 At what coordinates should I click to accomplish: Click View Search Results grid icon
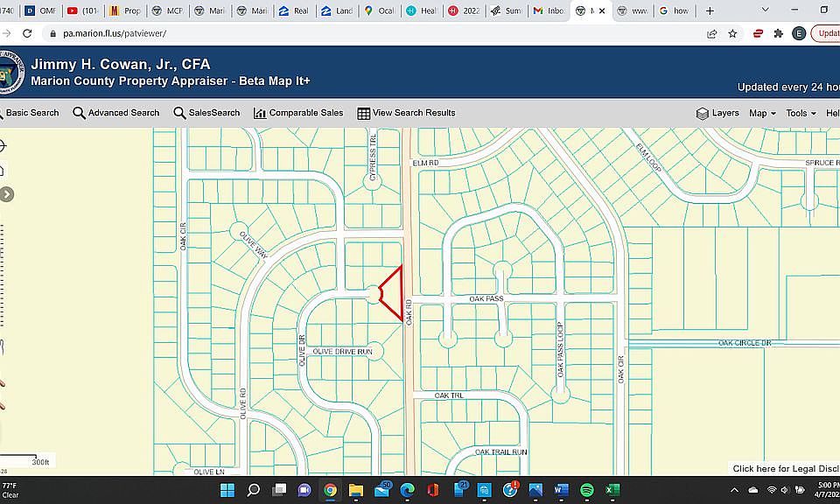[364, 114]
